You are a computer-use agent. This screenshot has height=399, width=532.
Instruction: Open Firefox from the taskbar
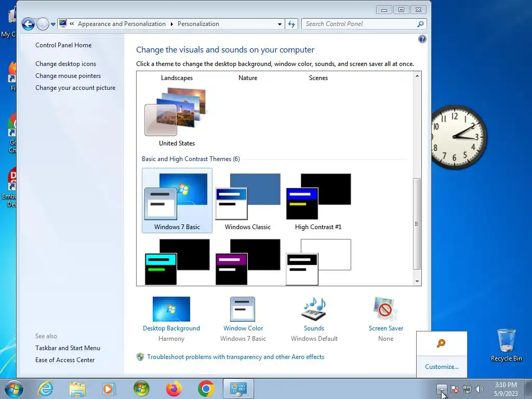(174, 389)
